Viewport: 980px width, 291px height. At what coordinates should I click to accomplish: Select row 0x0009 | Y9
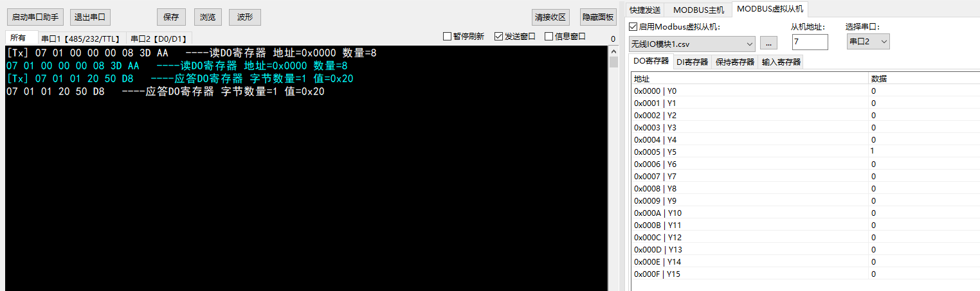pyautogui.click(x=805, y=200)
